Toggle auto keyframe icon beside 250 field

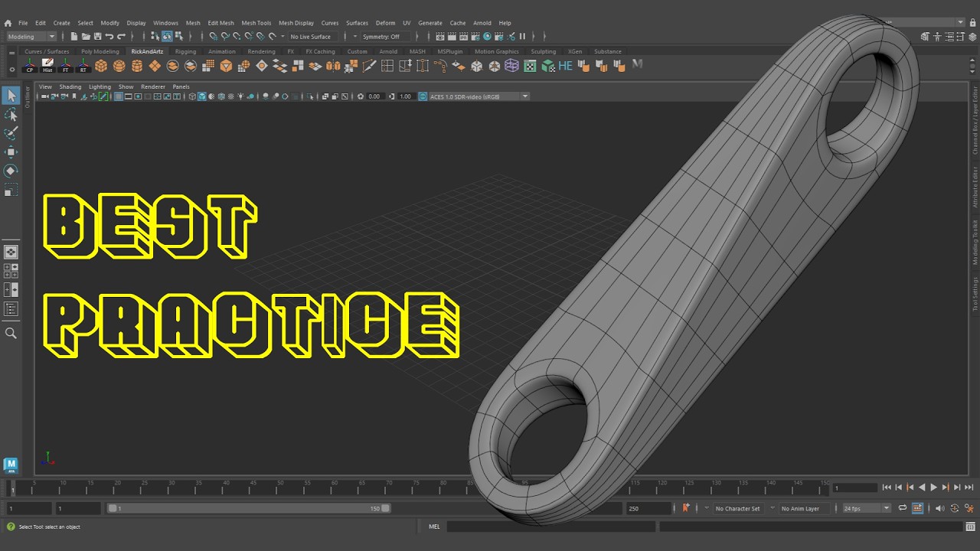(685, 508)
